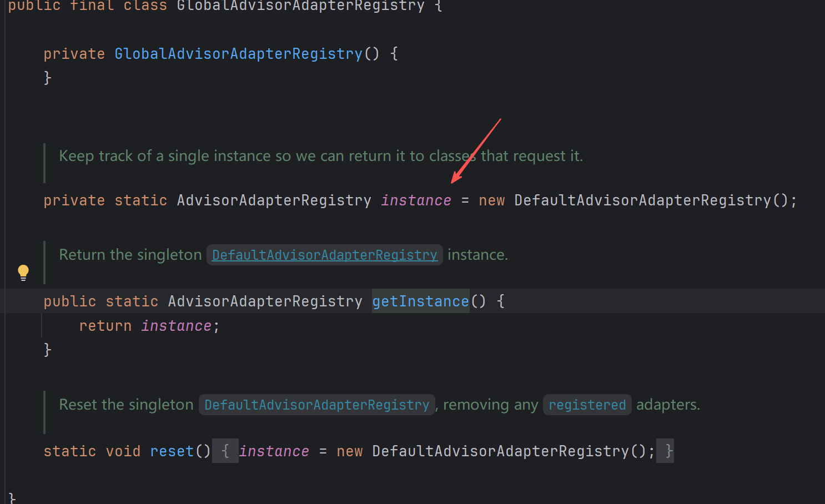
Task: Open the underlined DefaultAdvisorAdapterRegistry doc link
Action: pos(324,255)
